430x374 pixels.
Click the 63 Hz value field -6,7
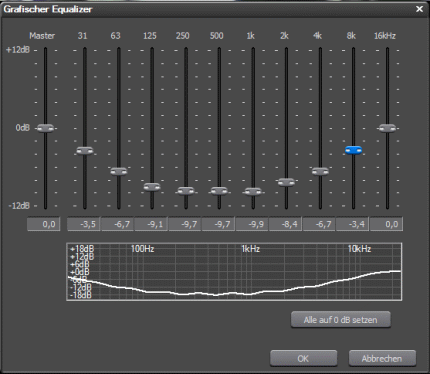tap(118, 224)
